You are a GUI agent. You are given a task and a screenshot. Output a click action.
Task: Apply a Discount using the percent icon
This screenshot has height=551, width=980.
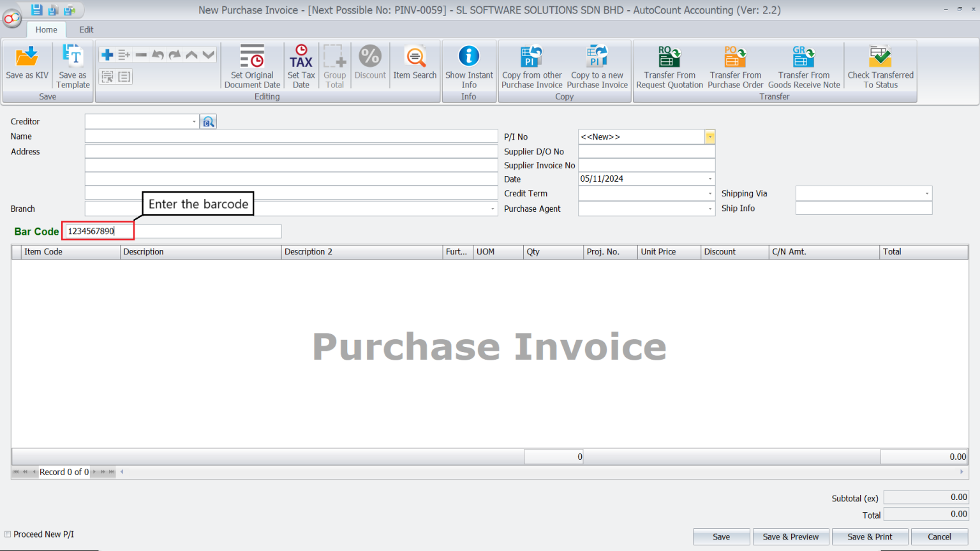[x=370, y=61]
